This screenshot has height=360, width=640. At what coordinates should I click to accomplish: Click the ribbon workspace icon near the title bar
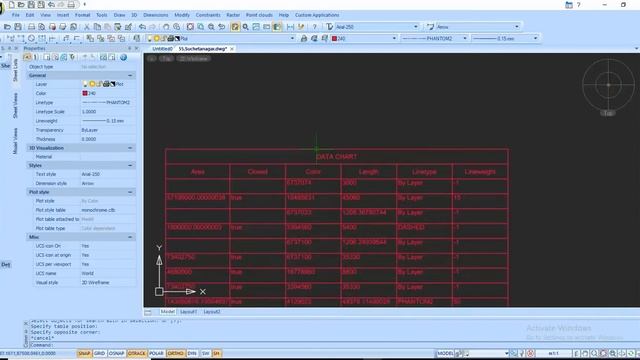pos(569,5)
